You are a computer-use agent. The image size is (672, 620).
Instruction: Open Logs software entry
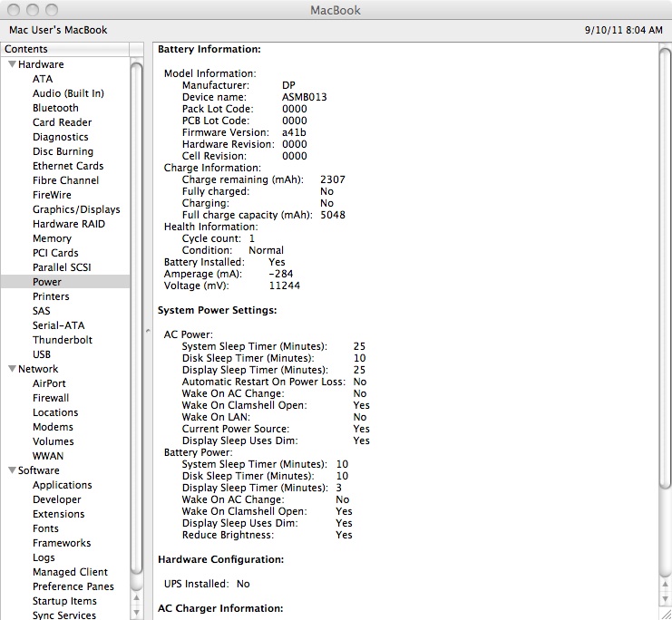click(44, 557)
